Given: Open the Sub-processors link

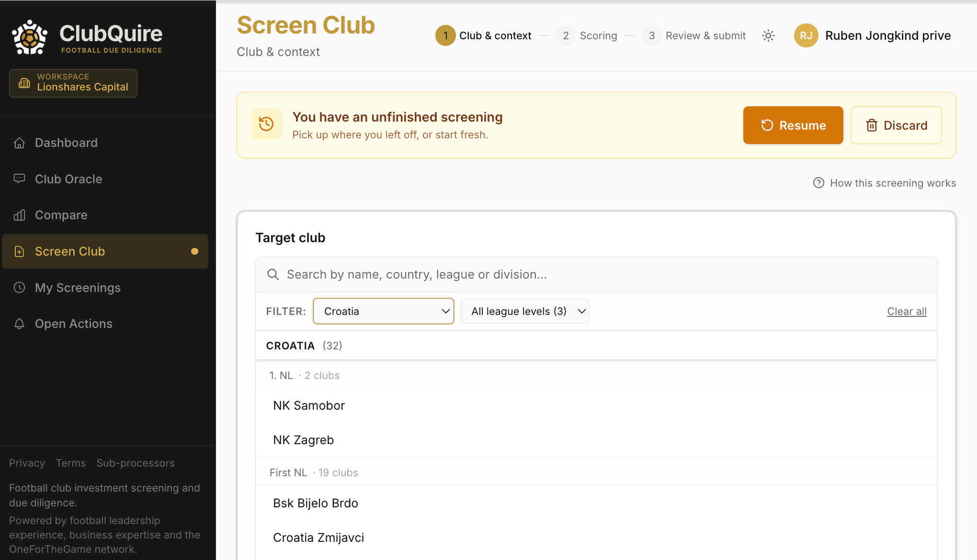Looking at the screenshot, I should tap(136, 463).
